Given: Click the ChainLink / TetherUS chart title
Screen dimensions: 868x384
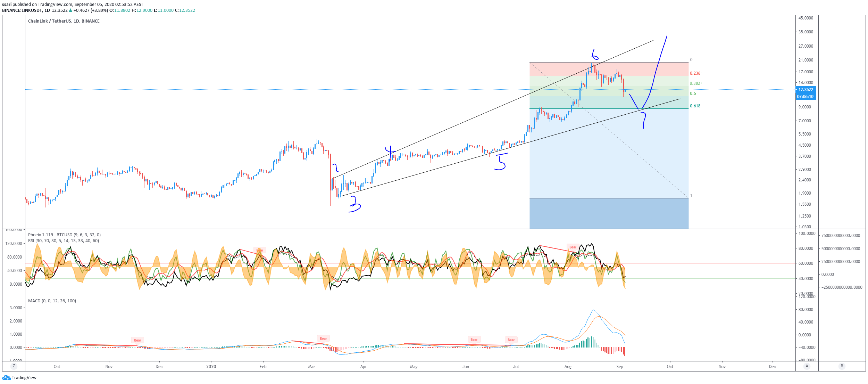Looking at the screenshot, I should coord(64,21).
